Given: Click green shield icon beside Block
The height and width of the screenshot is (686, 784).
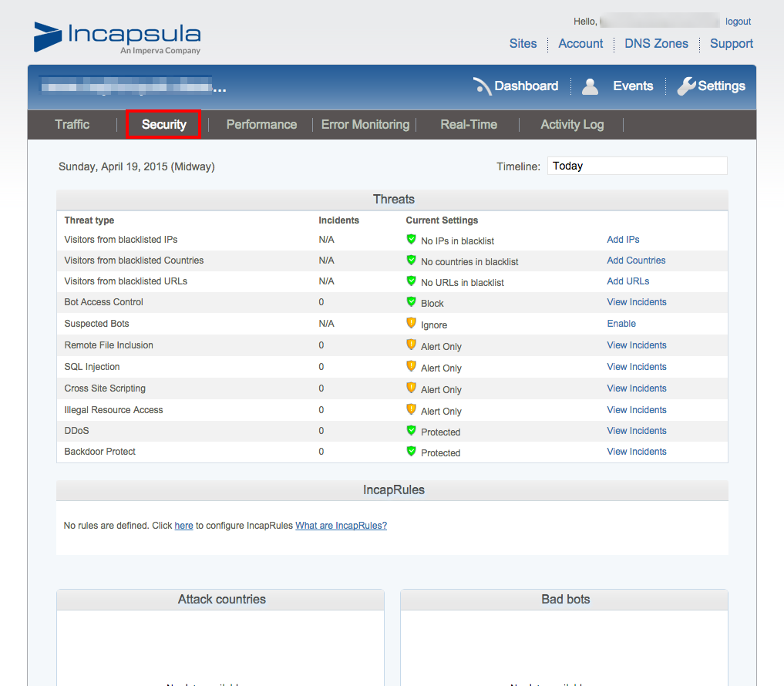Looking at the screenshot, I should 411,302.
